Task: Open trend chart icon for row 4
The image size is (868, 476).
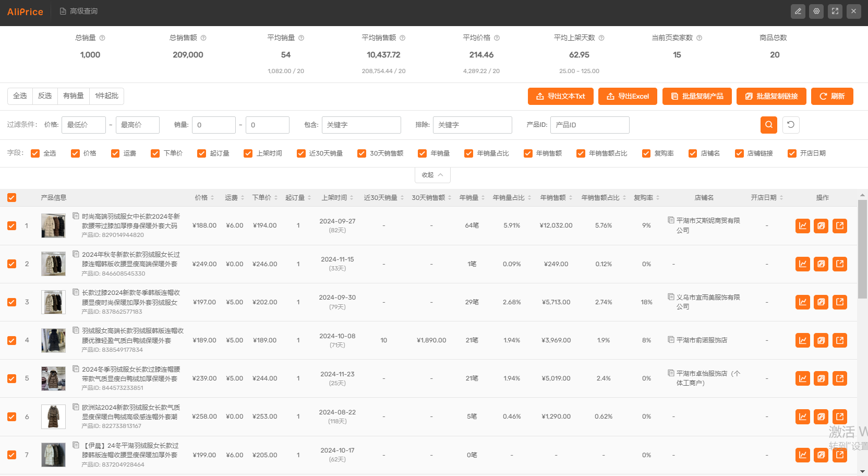Action: click(x=803, y=340)
